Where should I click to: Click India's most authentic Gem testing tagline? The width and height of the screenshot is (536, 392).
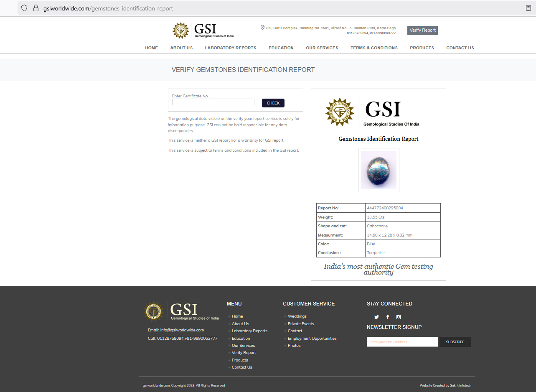click(379, 269)
